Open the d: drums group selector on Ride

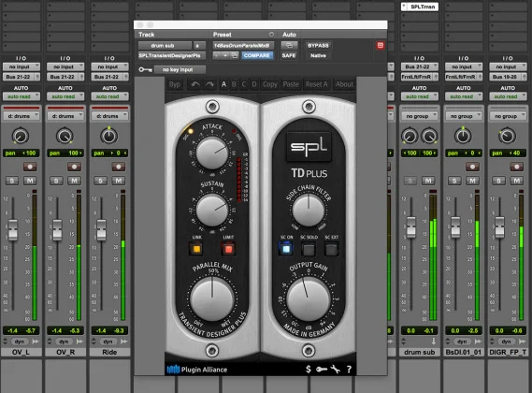coord(109,116)
